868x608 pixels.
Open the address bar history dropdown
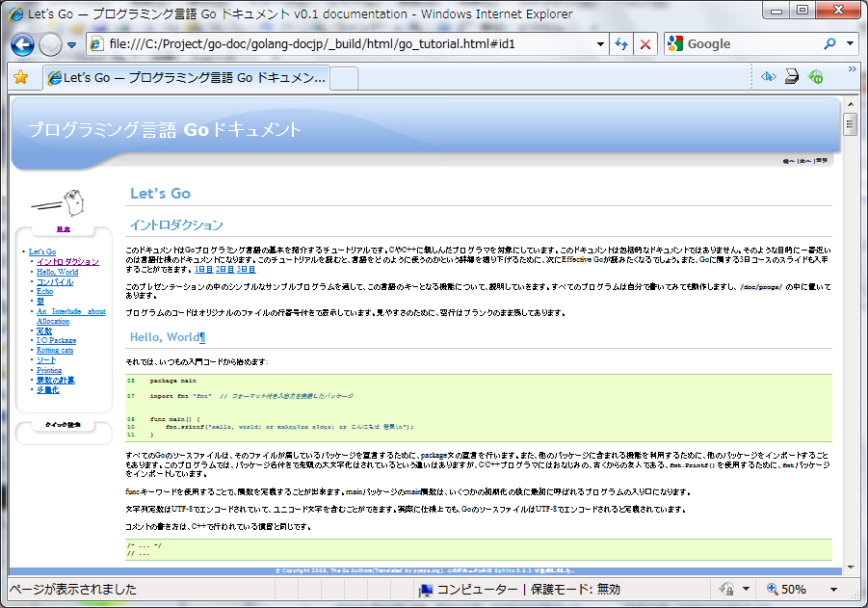(x=600, y=44)
